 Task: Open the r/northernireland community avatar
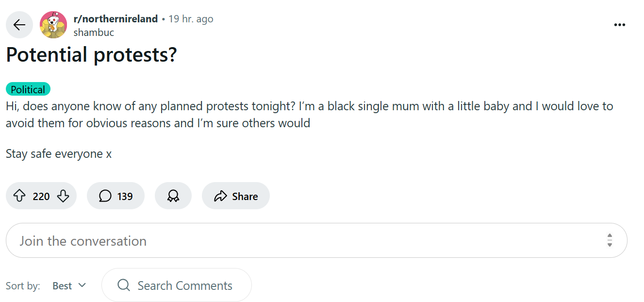[x=53, y=25]
